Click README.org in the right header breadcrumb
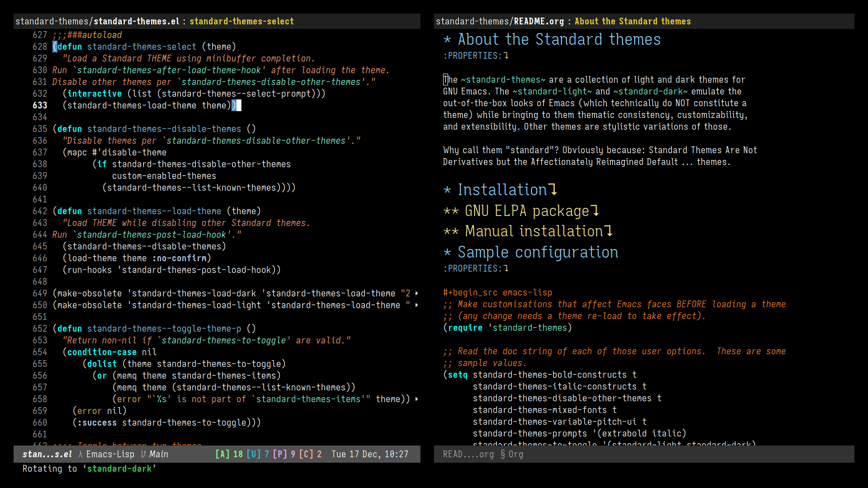 pyautogui.click(x=539, y=21)
